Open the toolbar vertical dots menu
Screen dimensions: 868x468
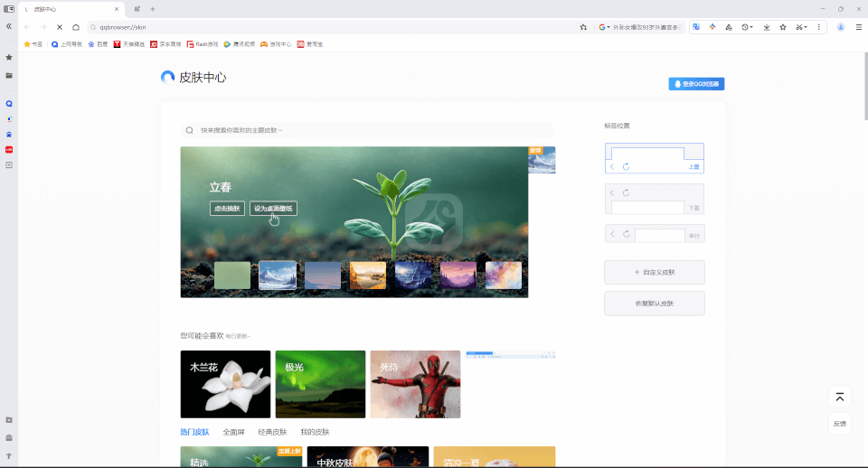coord(819,27)
